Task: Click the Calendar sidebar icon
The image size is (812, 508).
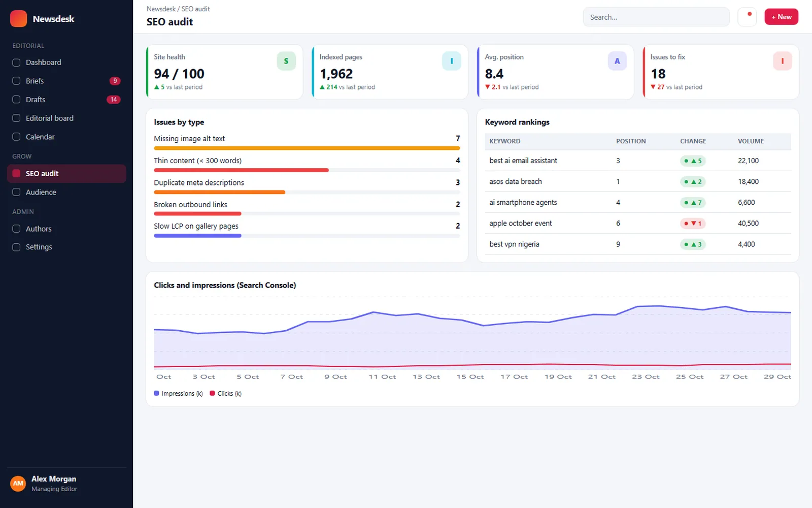Action: click(16, 137)
